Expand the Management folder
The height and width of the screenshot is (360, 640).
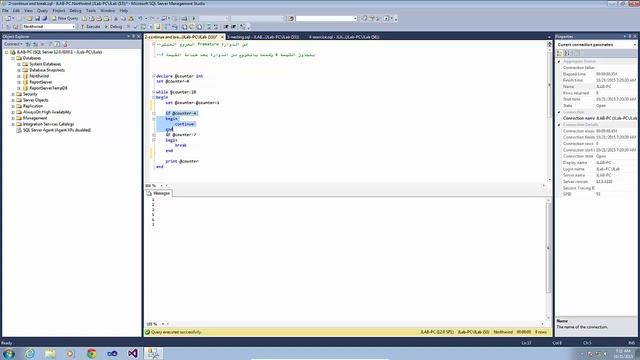[13, 118]
